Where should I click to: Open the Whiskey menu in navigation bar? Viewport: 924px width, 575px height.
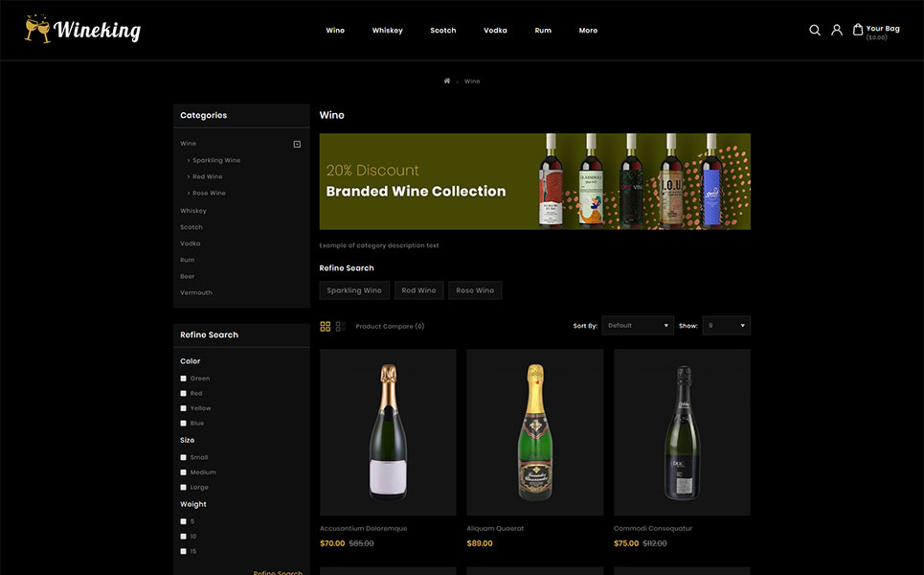387,30
